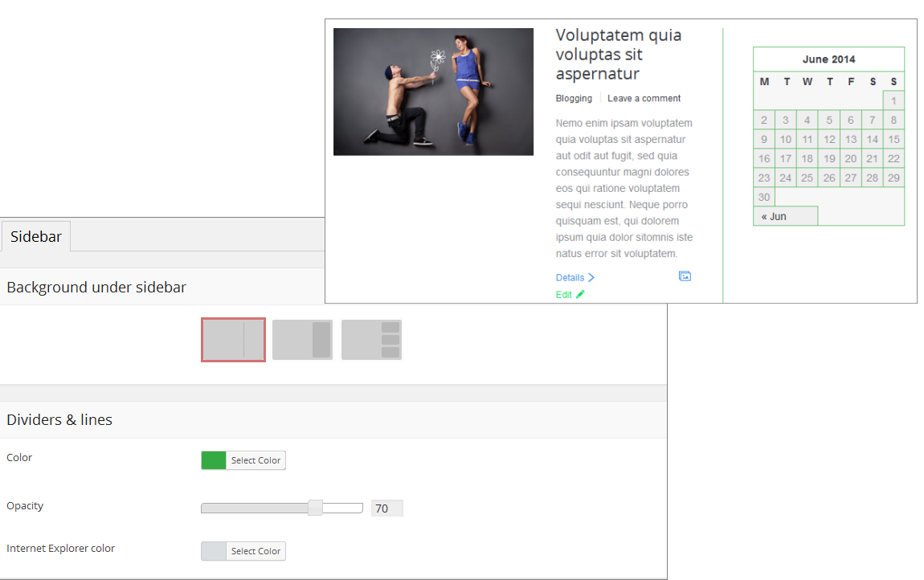Viewport: 924px width, 580px height.
Task: Go to previous month « Jun
Action: coord(775,216)
